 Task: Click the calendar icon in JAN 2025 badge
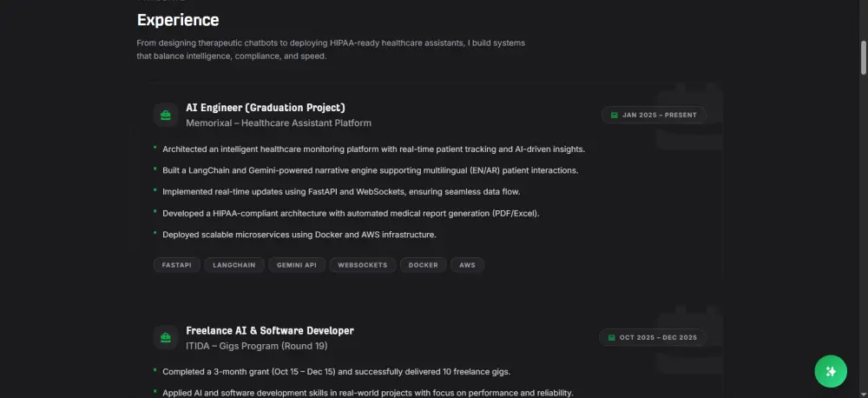pyautogui.click(x=614, y=115)
